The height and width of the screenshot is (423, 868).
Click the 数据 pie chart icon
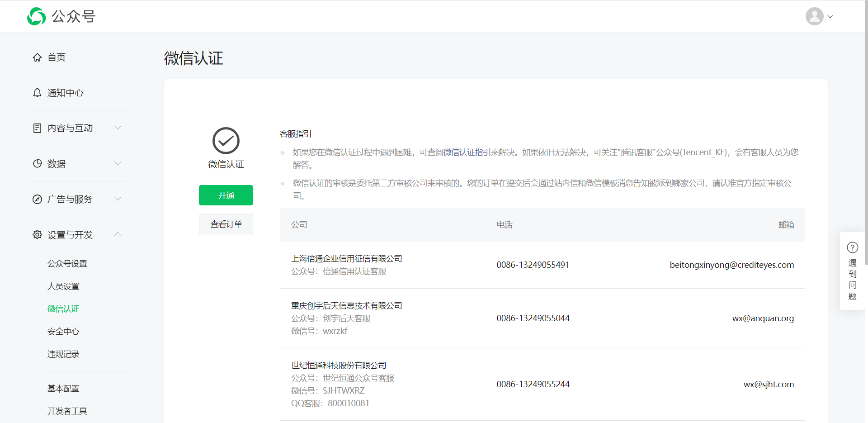pyautogui.click(x=37, y=163)
